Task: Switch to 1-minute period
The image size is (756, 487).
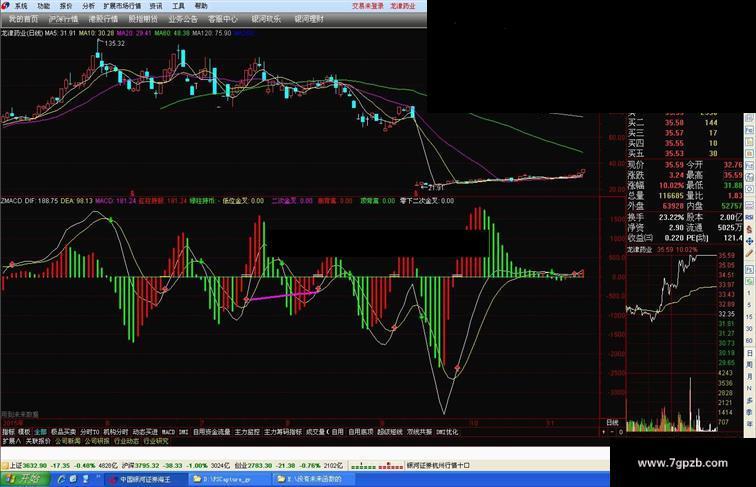Action: [749, 293]
